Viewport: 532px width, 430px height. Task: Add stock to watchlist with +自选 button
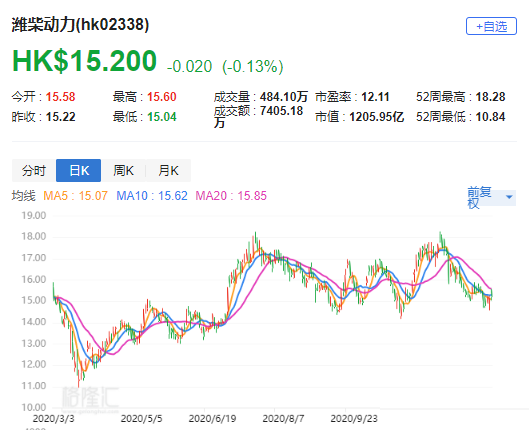point(491,26)
